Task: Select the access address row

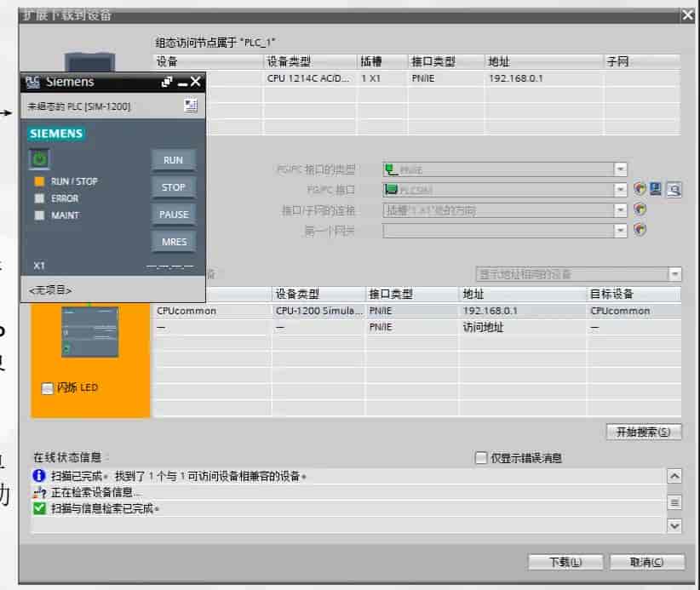Action: [417, 327]
